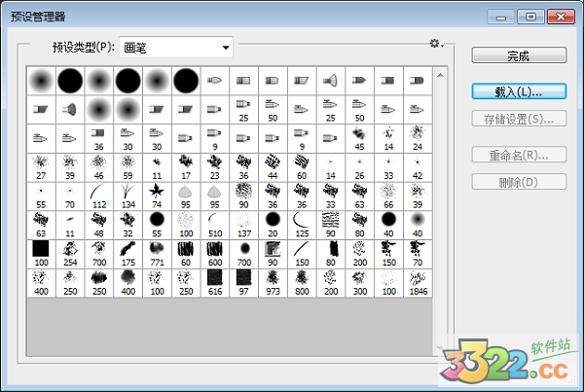
Task: Choose the 973 brush preset
Action: tap(274, 283)
